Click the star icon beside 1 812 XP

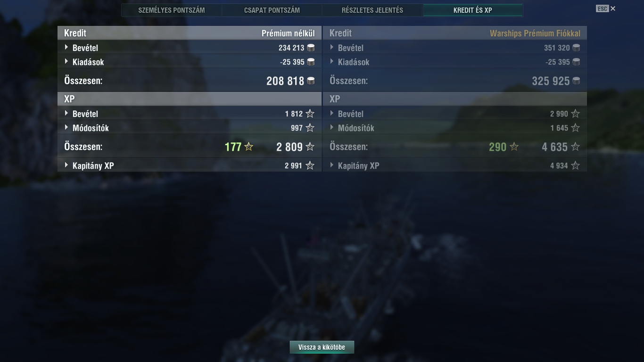point(310,114)
